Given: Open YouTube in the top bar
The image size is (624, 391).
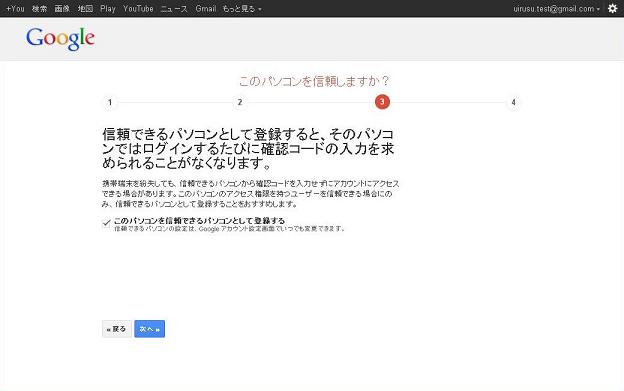Looking at the screenshot, I should click(138, 8).
